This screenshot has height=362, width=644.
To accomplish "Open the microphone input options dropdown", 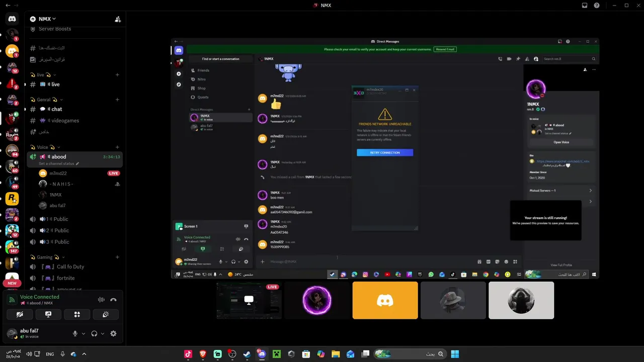I will tap(83, 333).
